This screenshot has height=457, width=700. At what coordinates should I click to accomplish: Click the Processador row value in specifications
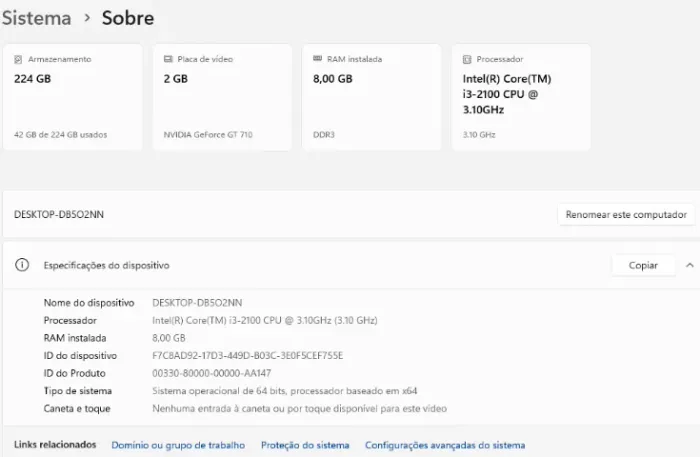(x=265, y=320)
